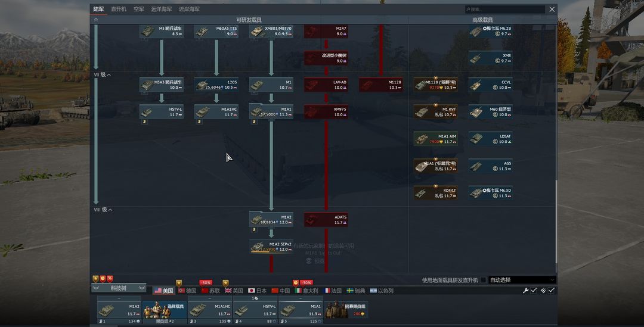The height and width of the screenshot is (327, 644).
Task: Select the RDF/LT premium card
Action: pos(436,193)
